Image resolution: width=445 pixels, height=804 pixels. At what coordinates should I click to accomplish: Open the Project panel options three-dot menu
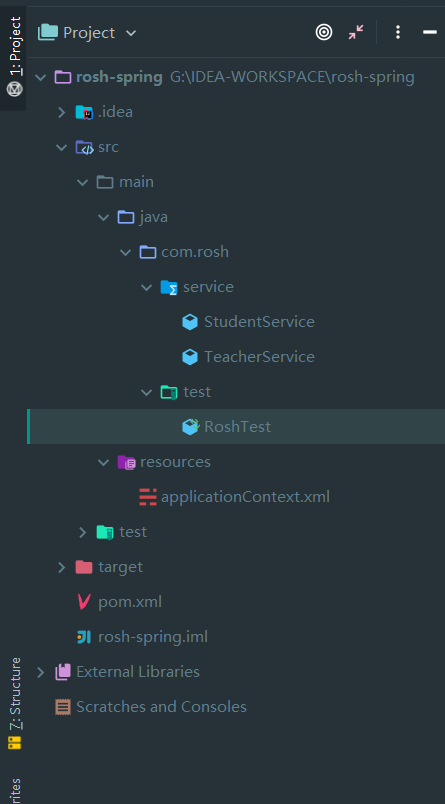coord(398,33)
